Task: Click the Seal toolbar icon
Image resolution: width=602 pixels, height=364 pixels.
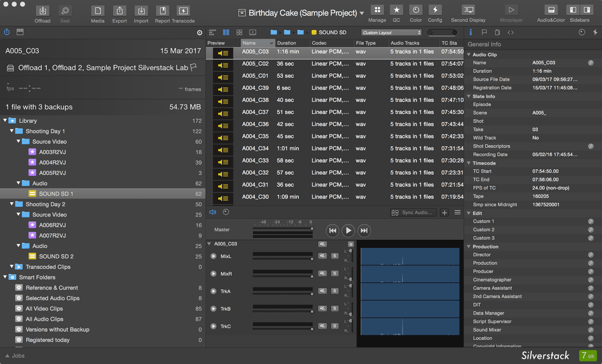Action: coord(65,11)
